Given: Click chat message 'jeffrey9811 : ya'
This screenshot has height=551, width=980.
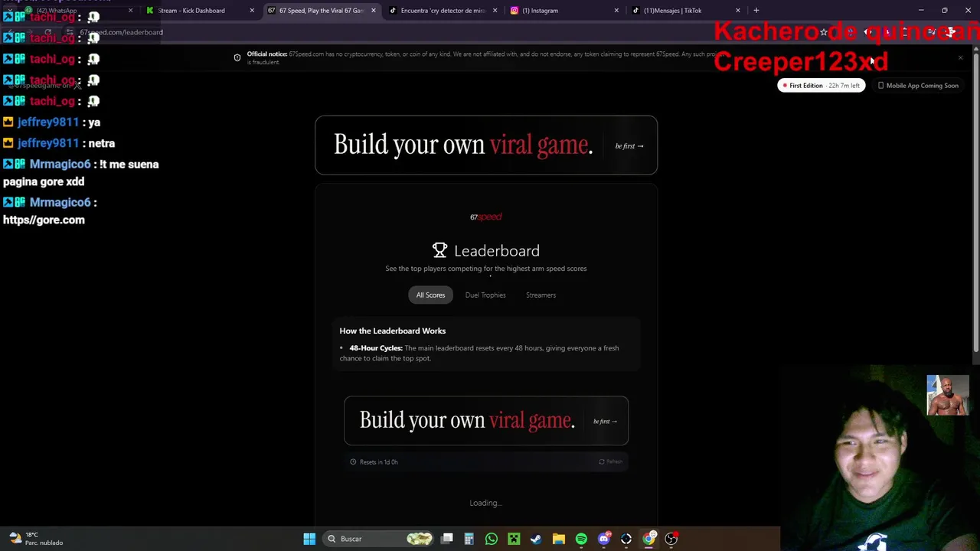Looking at the screenshot, I should pyautogui.click(x=51, y=122).
